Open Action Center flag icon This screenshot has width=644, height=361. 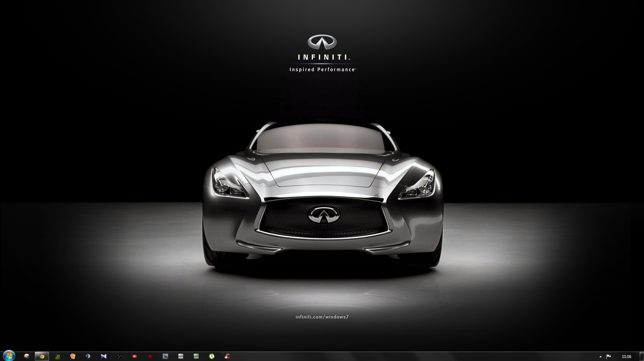(x=609, y=356)
